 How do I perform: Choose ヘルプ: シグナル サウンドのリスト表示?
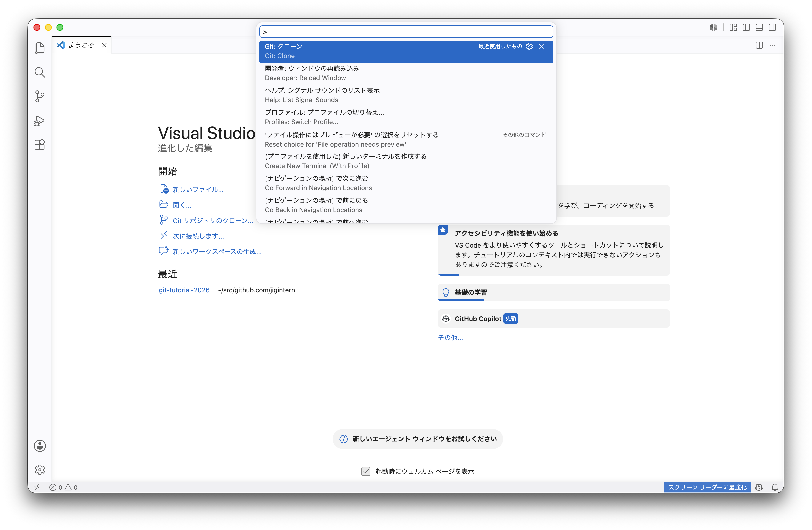pyautogui.click(x=406, y=95)
